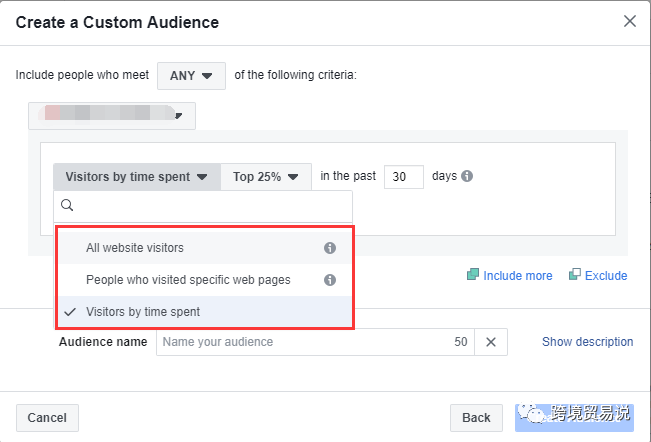Expand the Visitors by time spent dropdown

136,177
